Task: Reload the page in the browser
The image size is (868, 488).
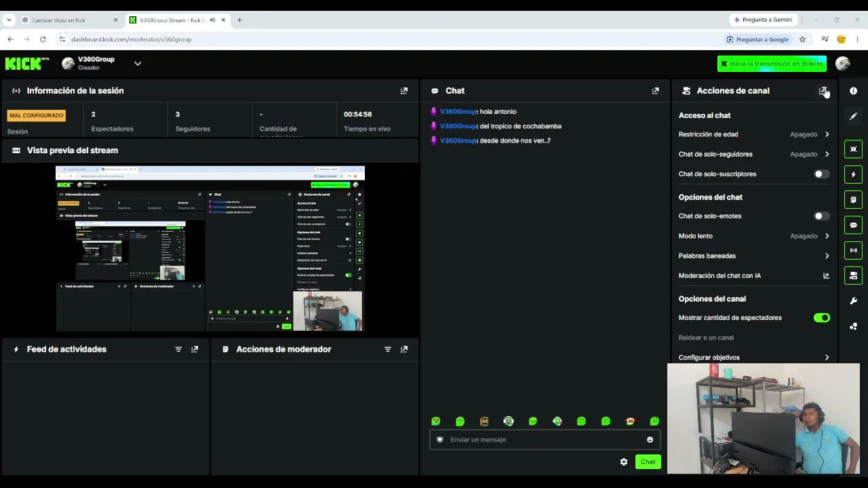Action: 43,39
